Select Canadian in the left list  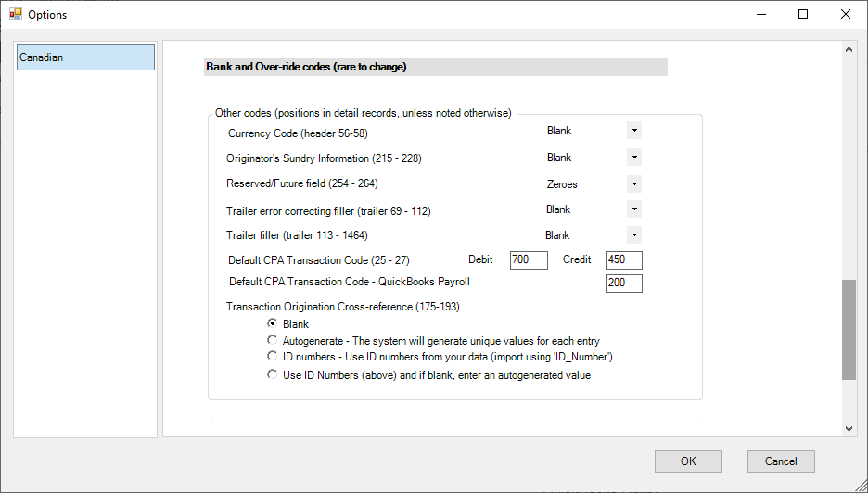point(85,57)
